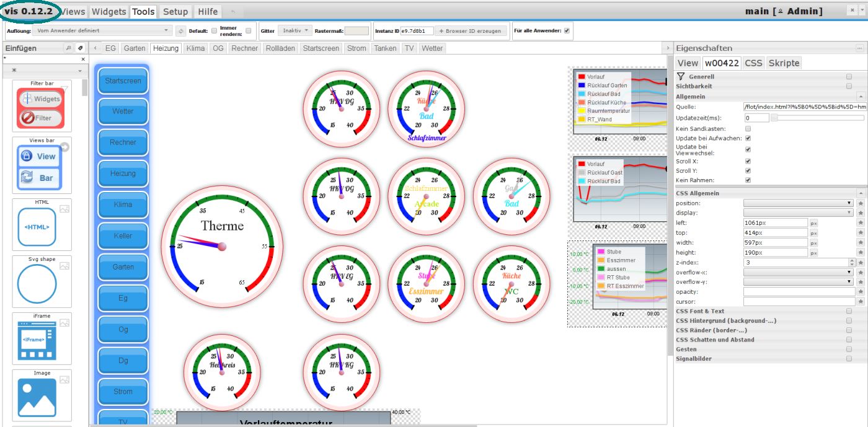Switch to the Klima view tab
The image size is (868, 427).
point(195,48)
